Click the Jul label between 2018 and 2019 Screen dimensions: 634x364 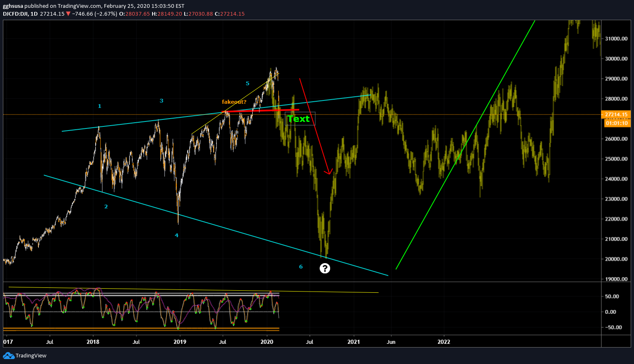click(136, 342)
